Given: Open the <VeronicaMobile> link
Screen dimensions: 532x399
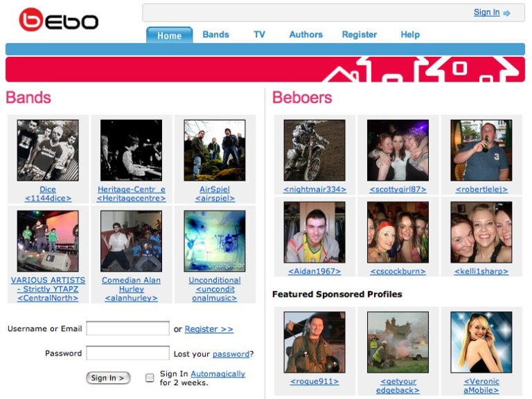Looking at the screenshot, I should coord(481,386).
